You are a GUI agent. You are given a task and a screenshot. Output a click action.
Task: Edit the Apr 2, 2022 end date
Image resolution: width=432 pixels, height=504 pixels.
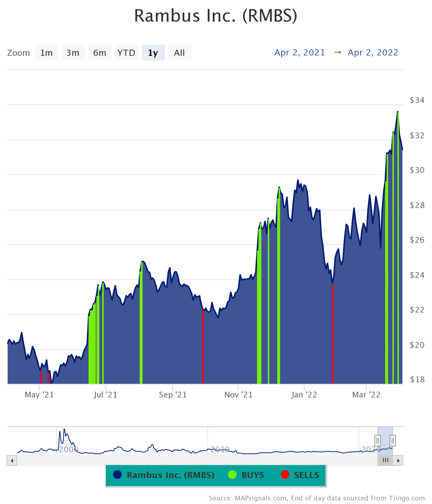point(373,53)
